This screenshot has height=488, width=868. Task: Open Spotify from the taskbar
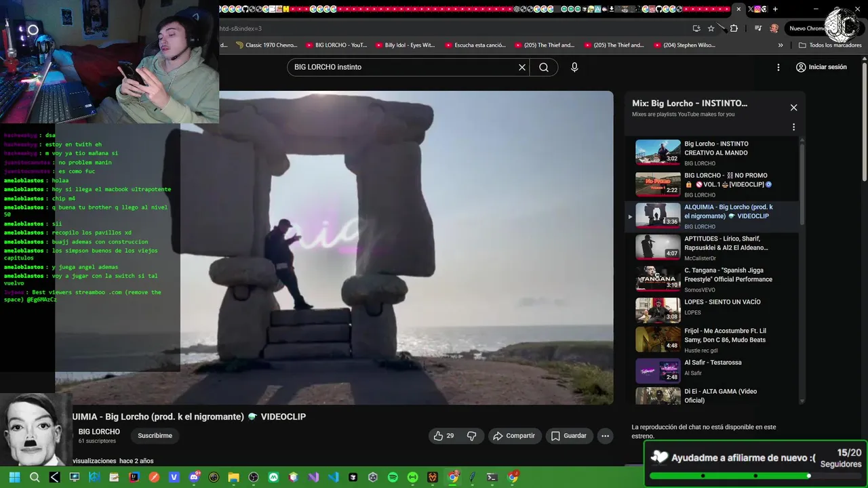pyautogui.click(x=393, y=477)
